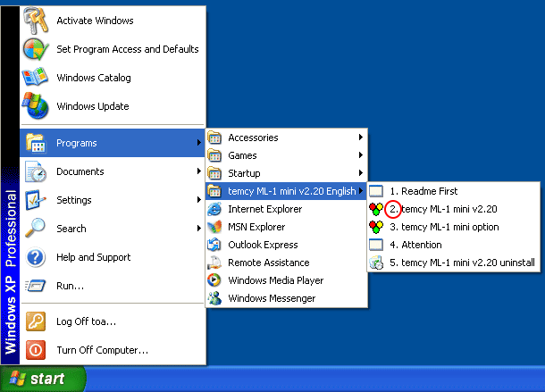This screenshot has width=545, height=392.
Task: Click Log Off toa... label
Action: (x=86, y=321)
